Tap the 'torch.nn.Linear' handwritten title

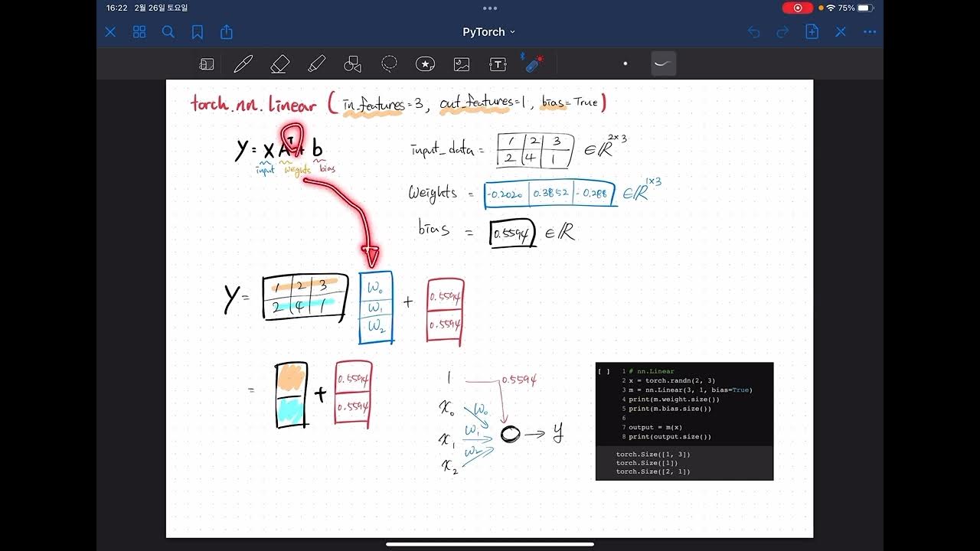(253, 103)
